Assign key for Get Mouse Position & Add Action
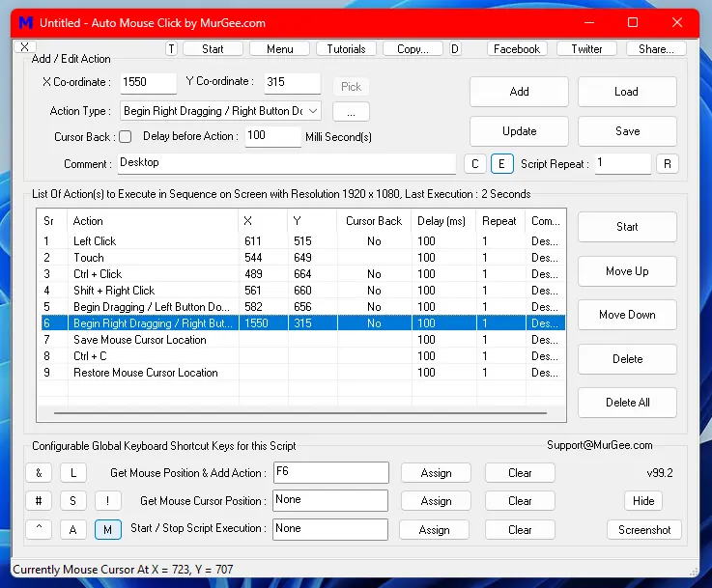Image resolution: width=712 pixels, height=588 pixels. [436, 473]
